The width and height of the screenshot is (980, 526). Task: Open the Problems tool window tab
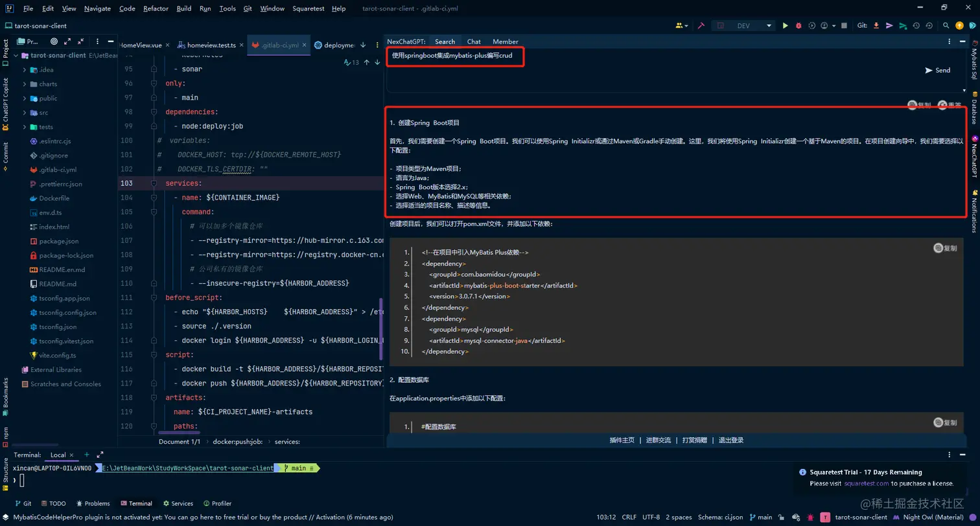tap(93, 503)
